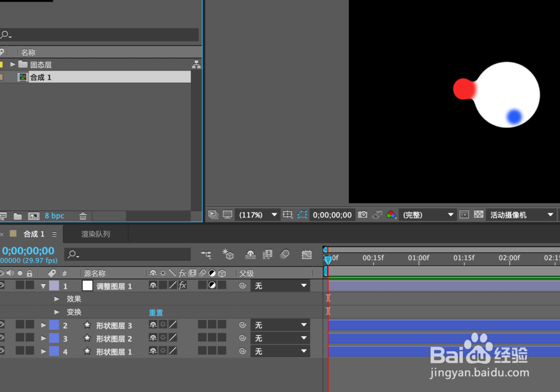Screen dimensions: 560x392
Task: Switch to 合成 1 timeline tab
Action: pyautogui.click(x=34, y=234)
